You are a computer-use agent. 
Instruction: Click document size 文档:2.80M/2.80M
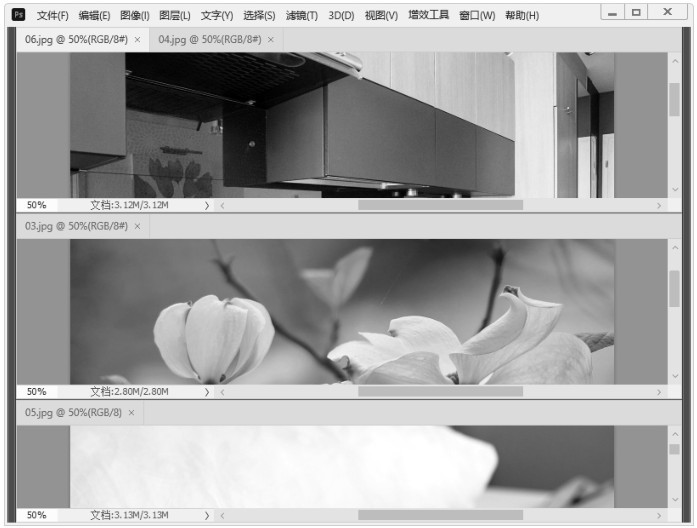coord(129,392)
